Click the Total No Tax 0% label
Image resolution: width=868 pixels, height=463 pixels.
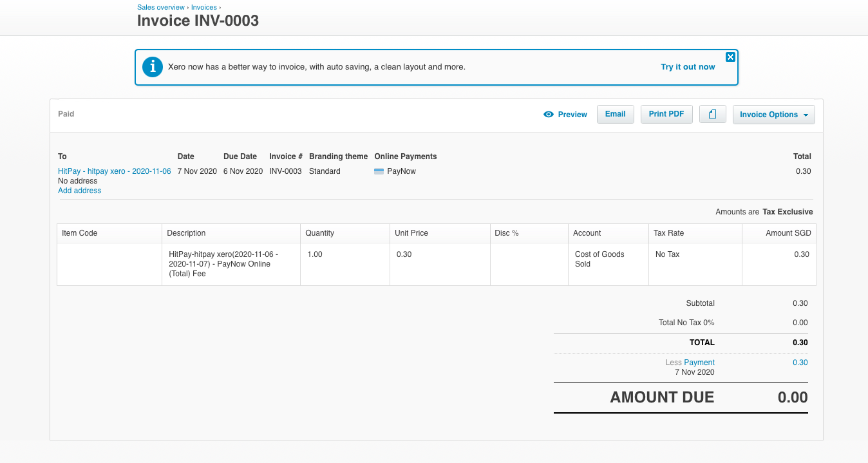[686, 323]
